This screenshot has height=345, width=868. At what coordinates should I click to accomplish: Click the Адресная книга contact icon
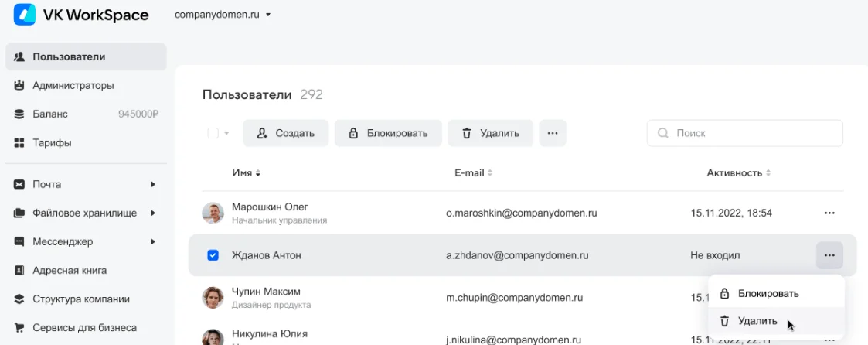[19, 271]
